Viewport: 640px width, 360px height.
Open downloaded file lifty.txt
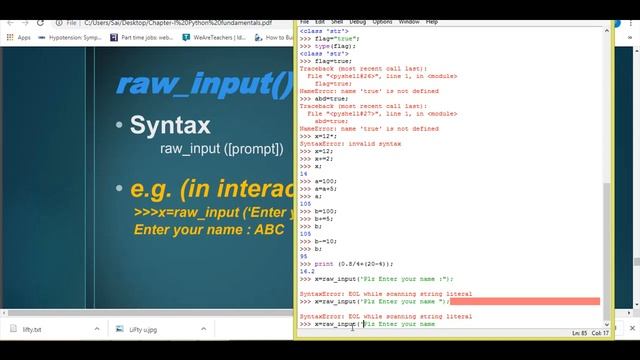coord(31,329)
